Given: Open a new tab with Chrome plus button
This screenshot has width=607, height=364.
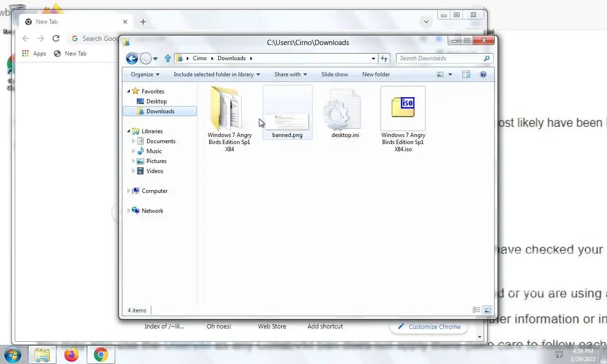Looking at the screenshot, I should [143, 22].
